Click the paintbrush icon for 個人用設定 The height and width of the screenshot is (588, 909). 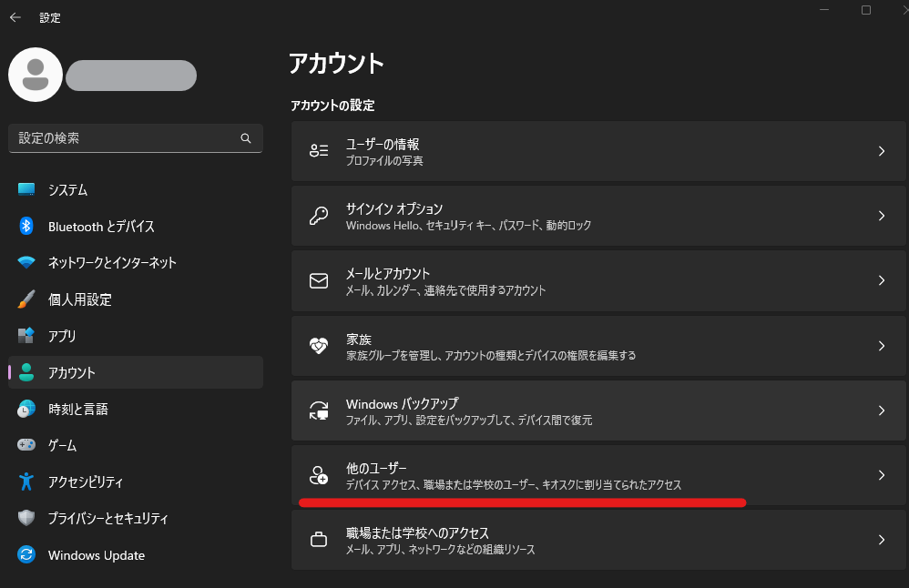tap(26, 299)
